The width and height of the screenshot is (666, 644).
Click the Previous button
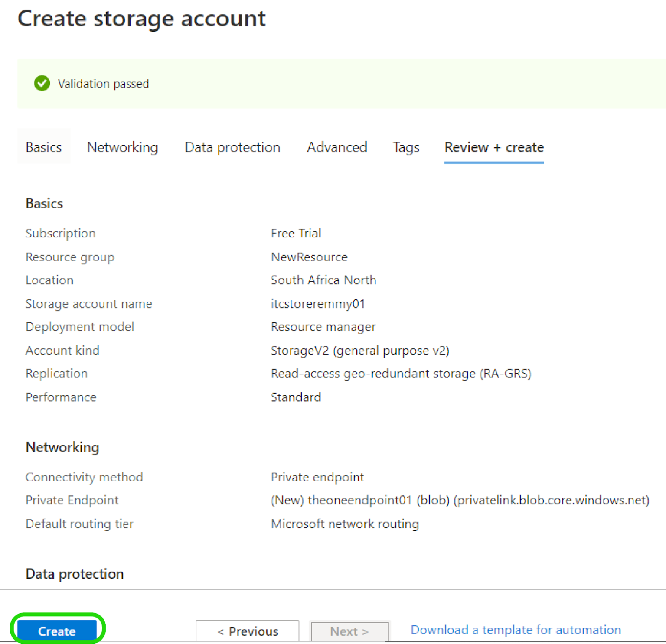(x=247, y=631)
